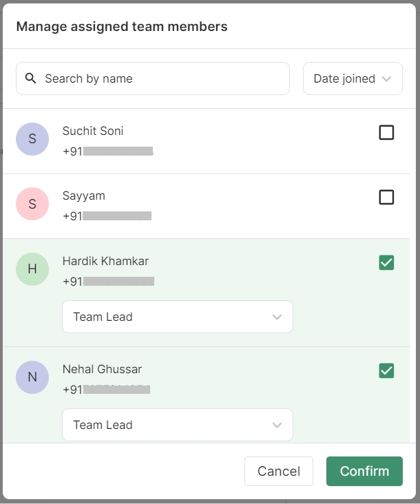Select Sayyam's checkbox
The width and height of the screenshot is (420, 504).
pyautogui.click(x=386, y=198)
